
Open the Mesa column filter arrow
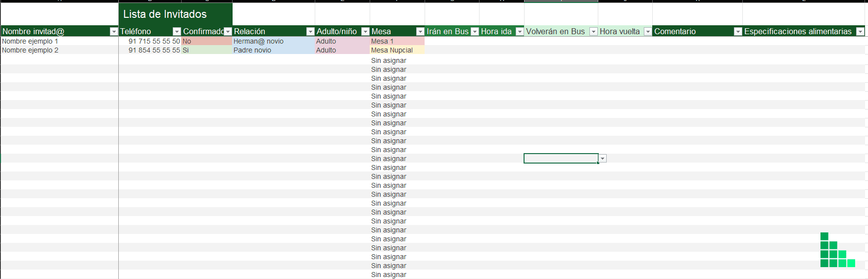(x=420, y=32)
